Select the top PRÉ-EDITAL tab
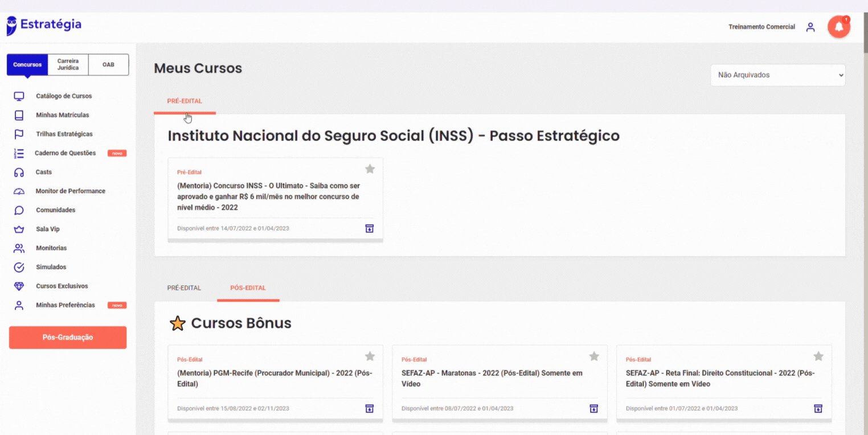 185,101
